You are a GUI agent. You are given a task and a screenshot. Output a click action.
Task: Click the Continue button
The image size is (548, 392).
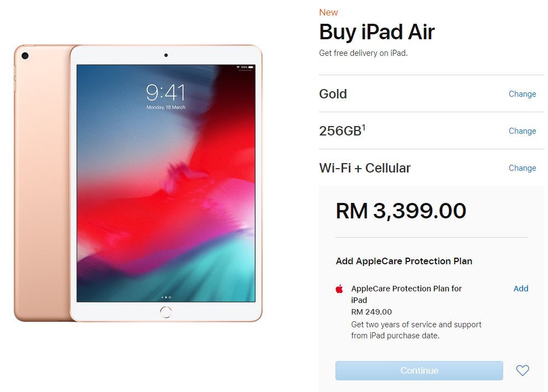click(419, 370)
